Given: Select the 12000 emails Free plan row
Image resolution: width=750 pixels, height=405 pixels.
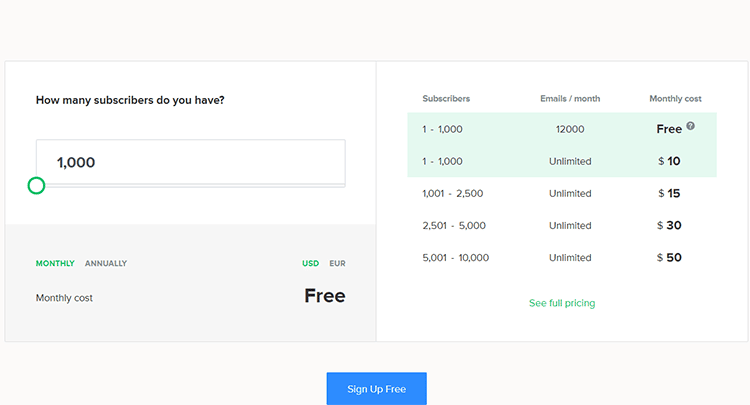Looking at the screenshot, I should pos(561,129).
